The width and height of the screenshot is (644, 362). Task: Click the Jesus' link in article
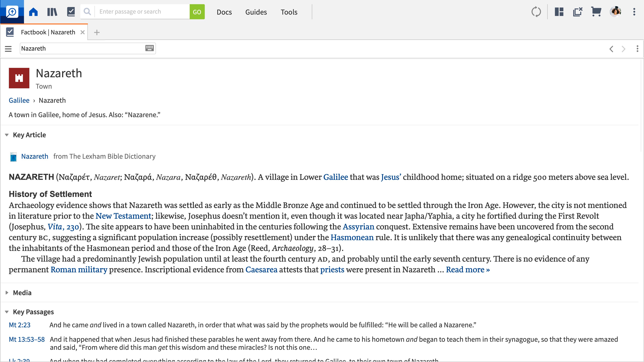click(391, 177)
